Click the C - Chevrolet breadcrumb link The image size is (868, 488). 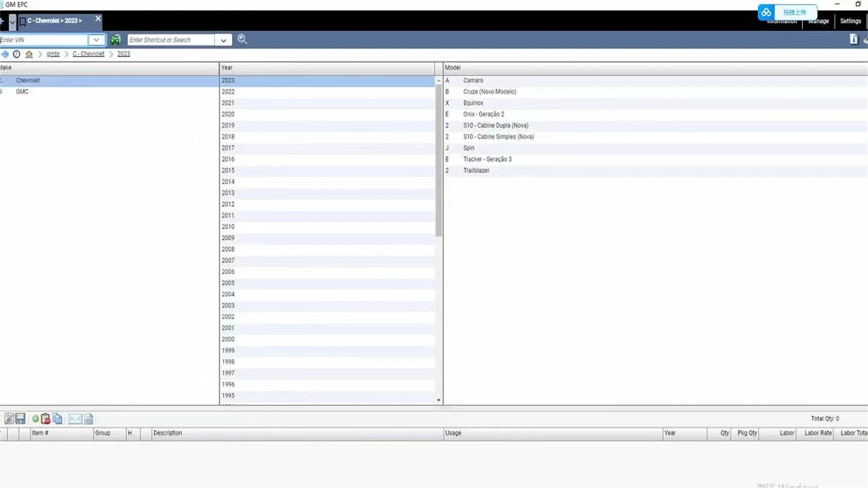coord(89,54)
